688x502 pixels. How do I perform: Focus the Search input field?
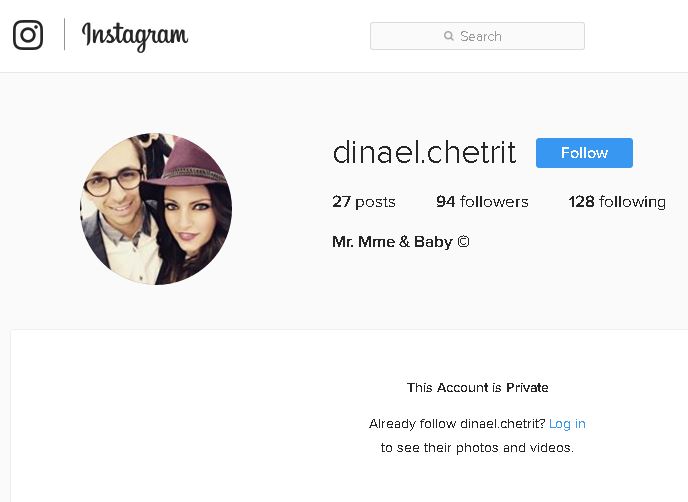click(x=477, y=36)
